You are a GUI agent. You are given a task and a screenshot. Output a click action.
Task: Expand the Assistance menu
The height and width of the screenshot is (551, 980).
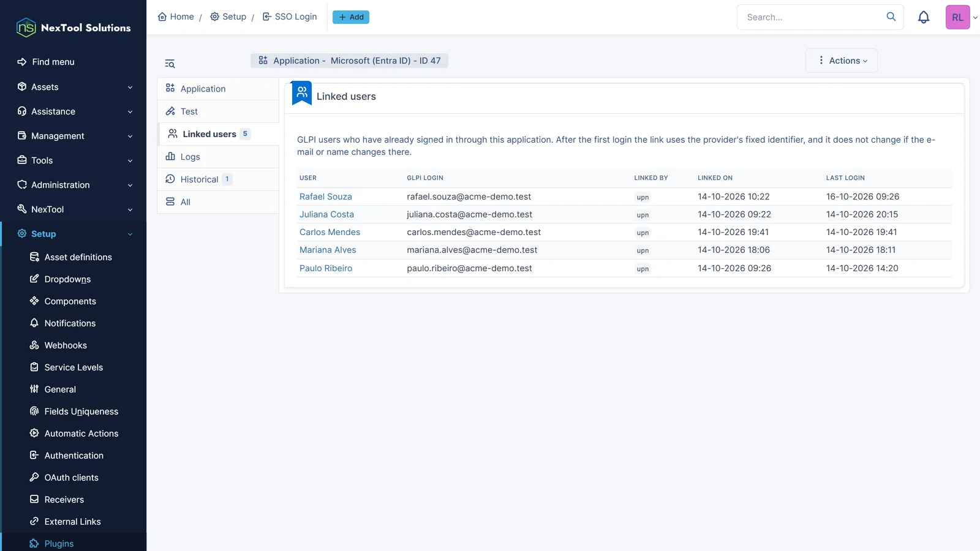click(x=73, y=111)
